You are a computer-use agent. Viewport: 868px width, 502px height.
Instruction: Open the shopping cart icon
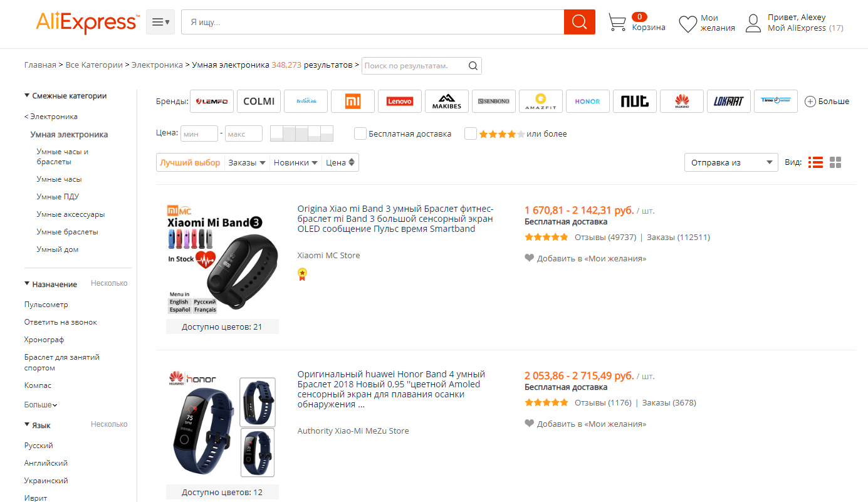[x=617, y=23]
